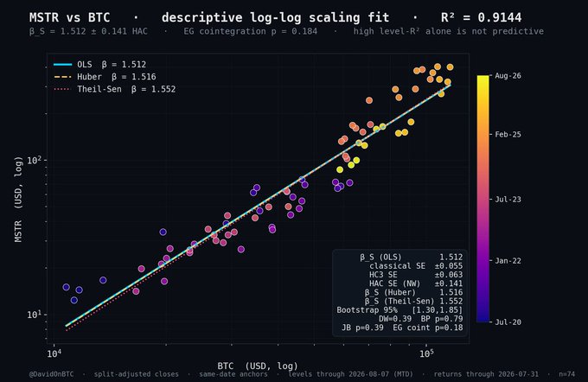
Task: Click the 'HC3 SE ±0.063' stats row
Action: (x=416, y=275)
